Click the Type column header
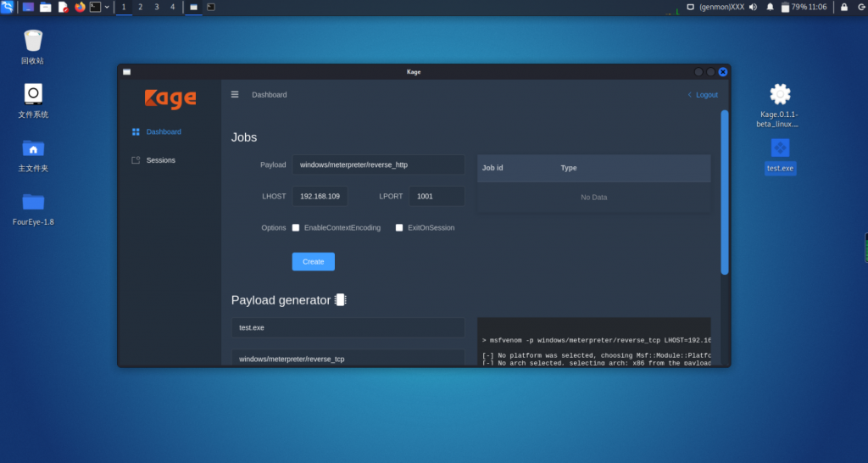The image size is (868, 463). (569, 168)
